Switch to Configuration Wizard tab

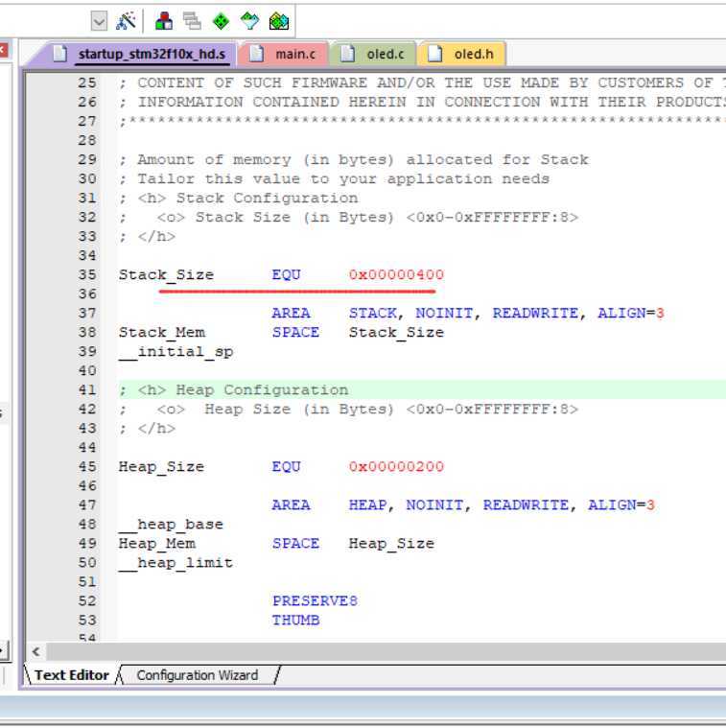(198, 675)
